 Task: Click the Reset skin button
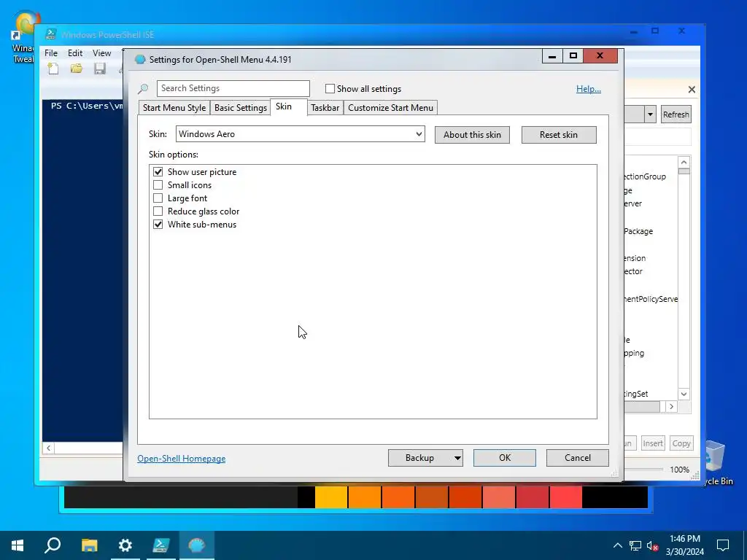coord(558,135)
